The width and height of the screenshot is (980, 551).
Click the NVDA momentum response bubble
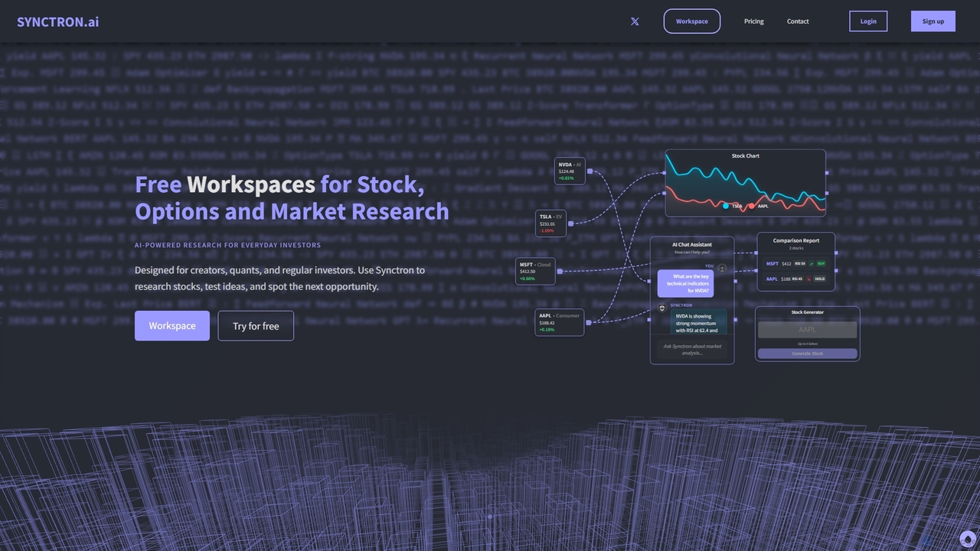(698, 321)
